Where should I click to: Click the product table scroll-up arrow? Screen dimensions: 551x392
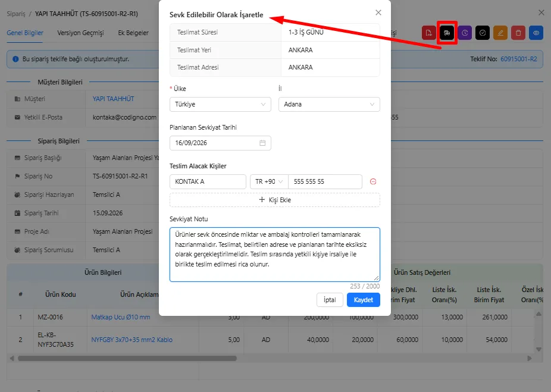[539, 313]
